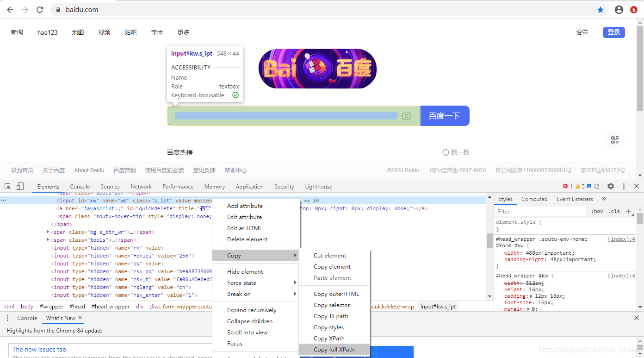Switch to the Sources tab
The image size is (644, 358).
click(x=110, y=187)
